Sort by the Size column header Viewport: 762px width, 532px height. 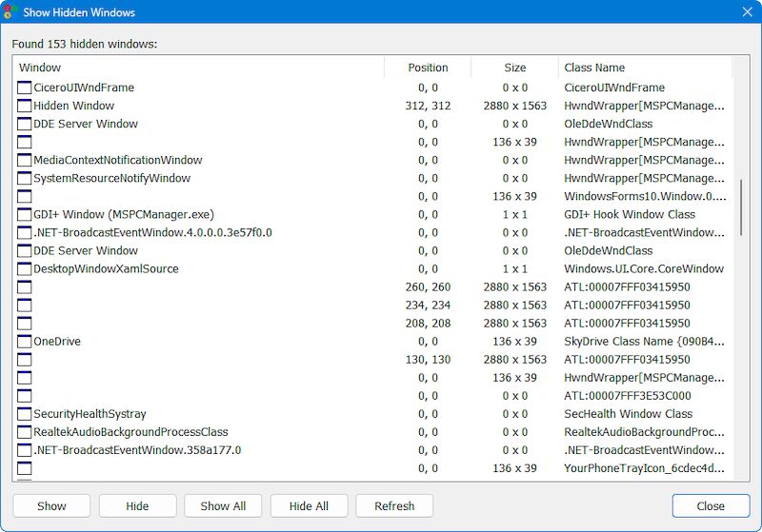coord(514,68)
